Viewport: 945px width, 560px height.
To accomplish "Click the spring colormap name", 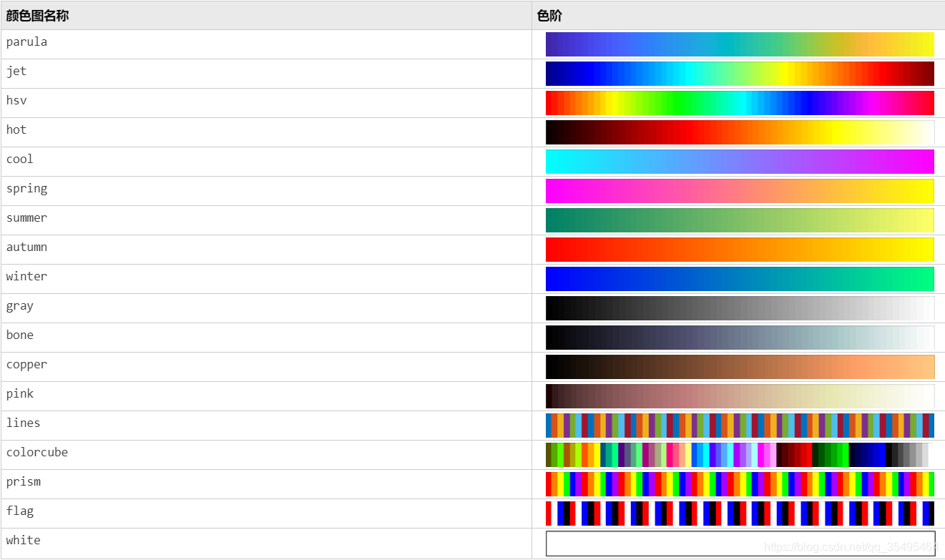I will (26, 189).
